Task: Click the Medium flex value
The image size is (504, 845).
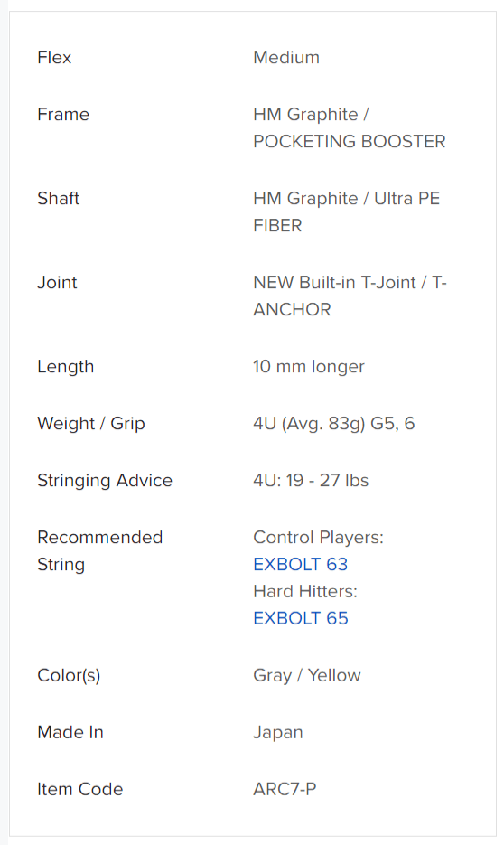Action: coord(286,57)
